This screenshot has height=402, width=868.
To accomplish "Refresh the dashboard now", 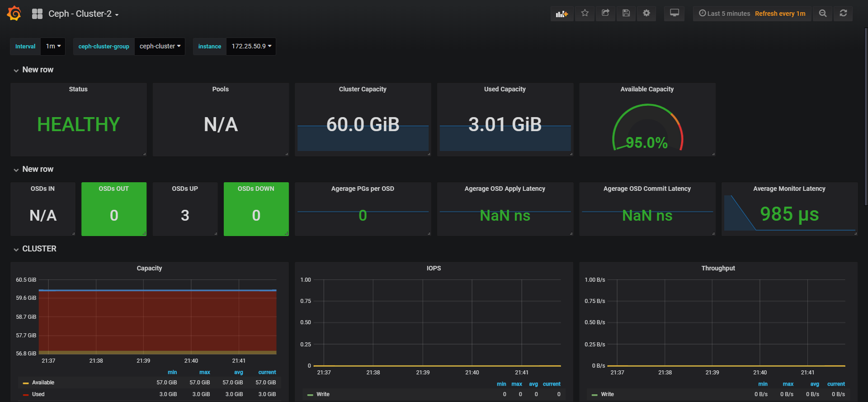I will pos(844,14).
